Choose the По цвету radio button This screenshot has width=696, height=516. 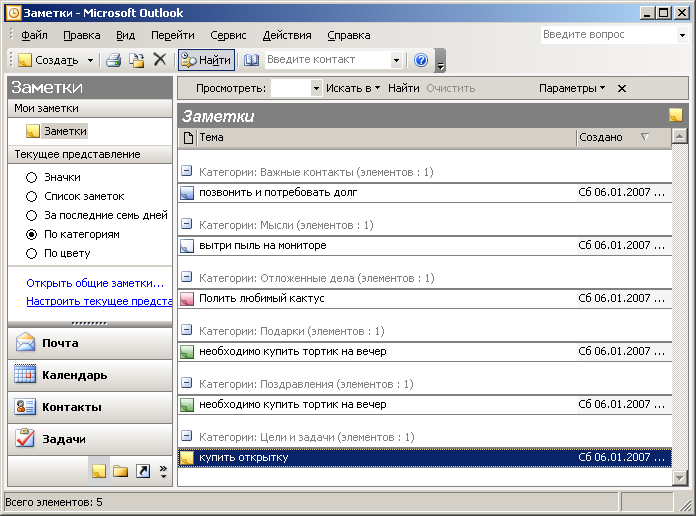point(32,253)
